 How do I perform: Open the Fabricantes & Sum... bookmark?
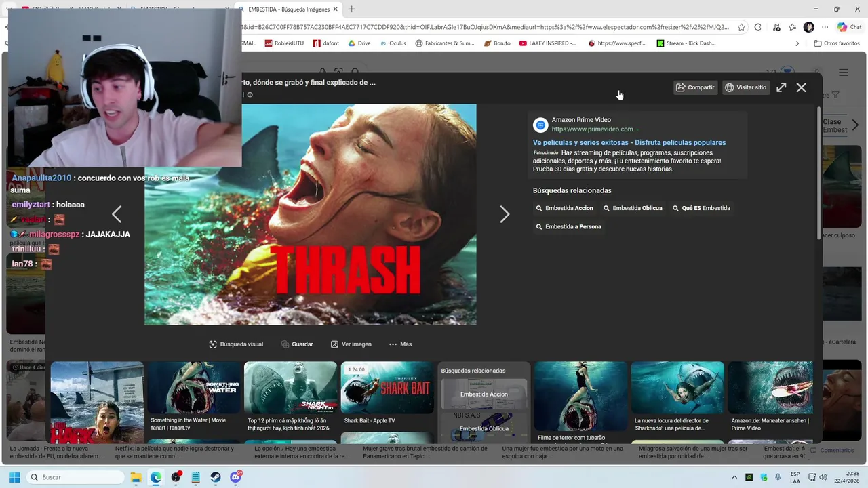[x=445, y=43]
